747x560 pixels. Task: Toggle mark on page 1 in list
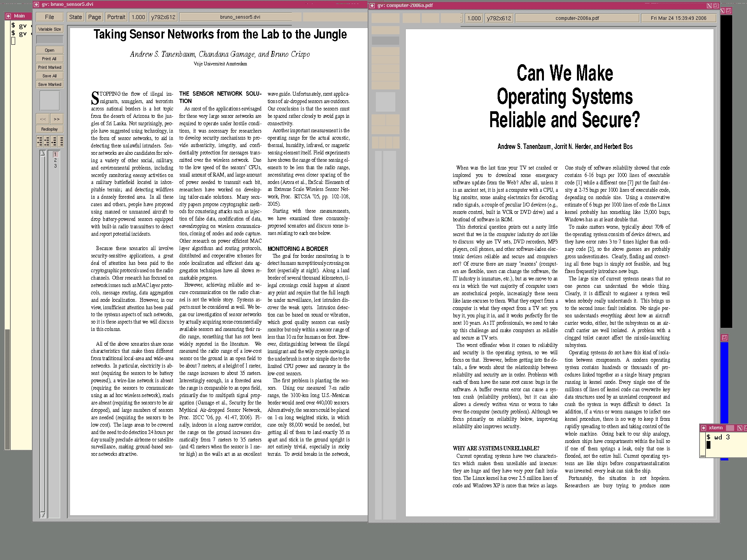click(x=55, y=154)
